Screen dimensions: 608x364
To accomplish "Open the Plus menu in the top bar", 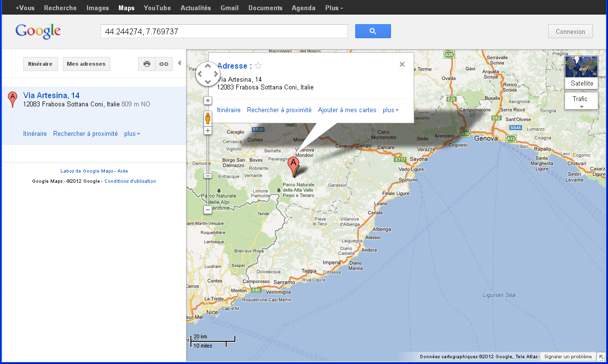I will pyautogui.click(x=334, y=8).
